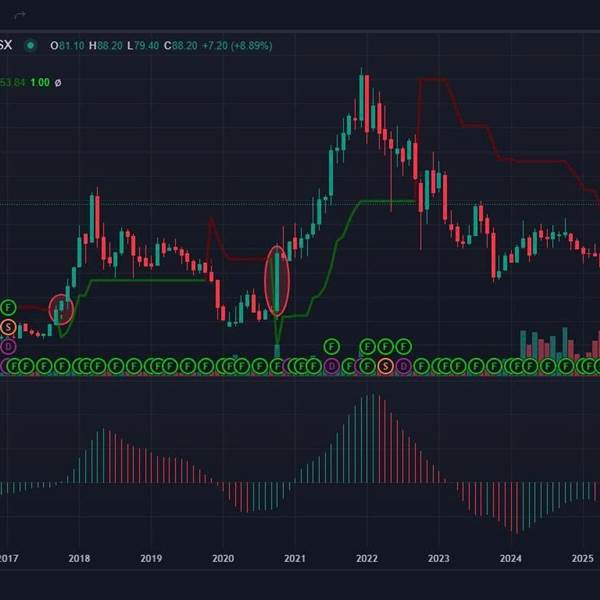Click the low price L79.40

pos(143,46)
